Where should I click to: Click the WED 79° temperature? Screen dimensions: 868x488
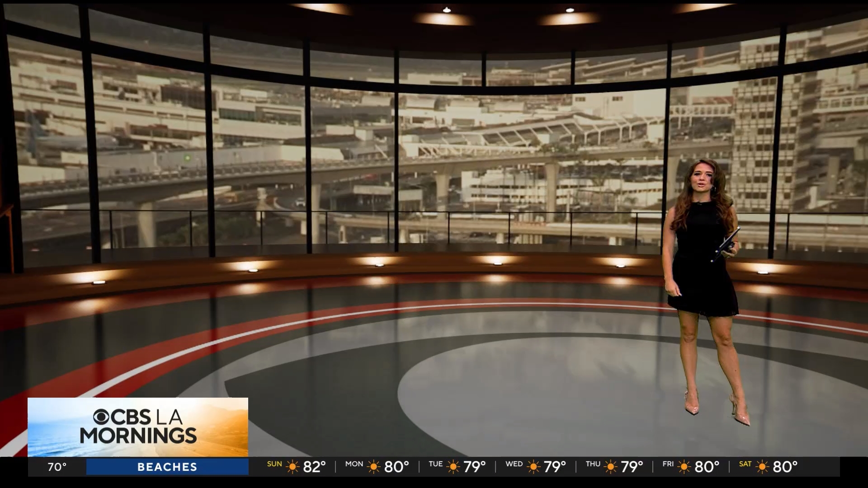[x=555, y=467]
